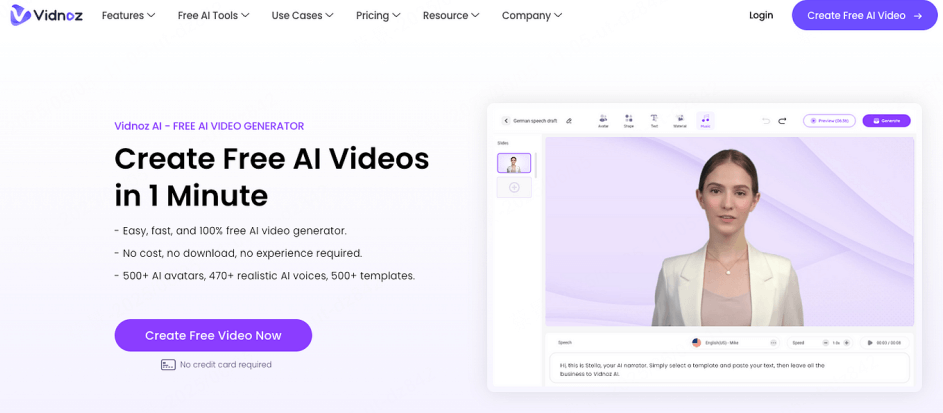Click the Generate button in editor
Viewport: 943px width, 413px height.
[886, 121]
